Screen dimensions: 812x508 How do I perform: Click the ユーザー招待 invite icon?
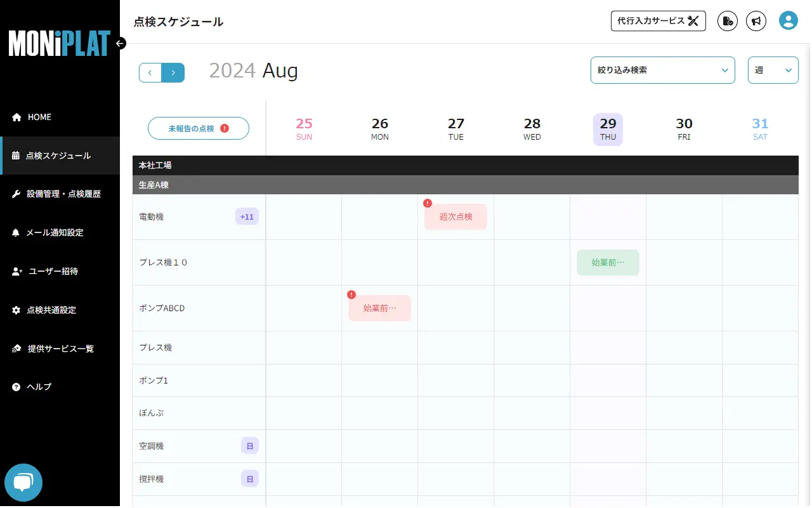[x=17, y=271]
